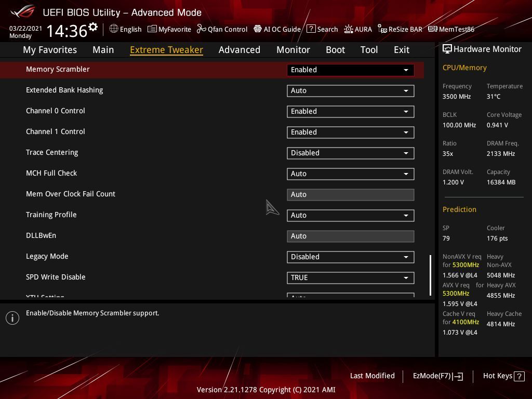Click the settings list scrollbar

[430, 275]
